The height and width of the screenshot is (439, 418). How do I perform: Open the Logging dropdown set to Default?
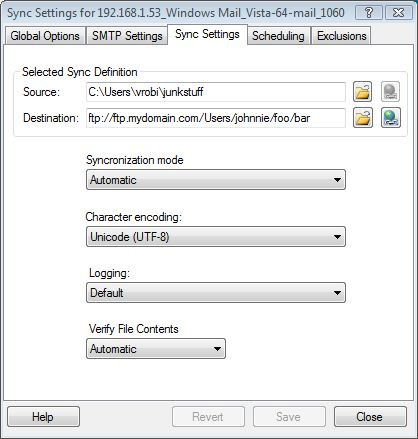click(x=216, y=293)
